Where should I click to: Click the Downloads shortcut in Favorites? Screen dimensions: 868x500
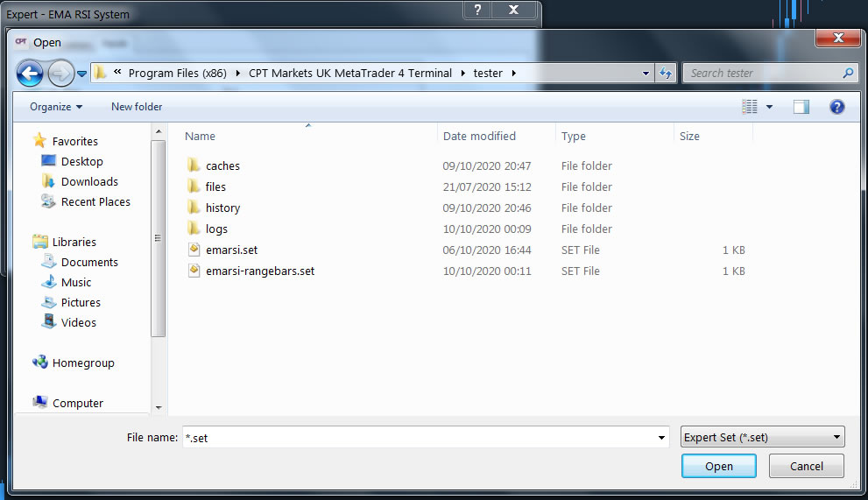coord(89,181)
